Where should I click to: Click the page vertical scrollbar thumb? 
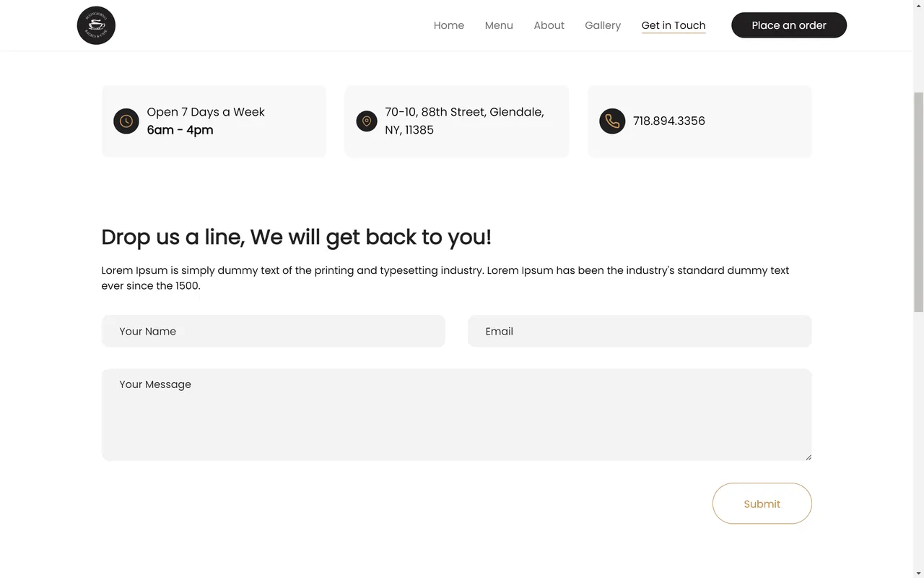918,202
